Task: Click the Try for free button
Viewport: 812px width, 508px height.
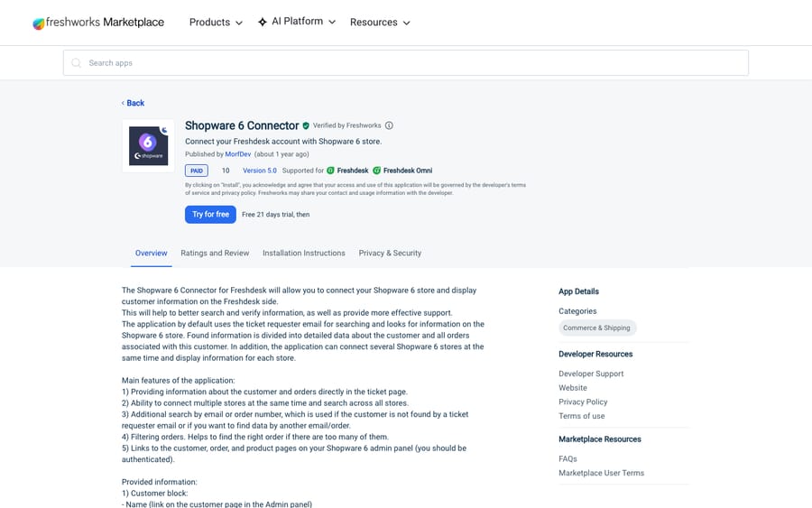Action: coord(210,215)
